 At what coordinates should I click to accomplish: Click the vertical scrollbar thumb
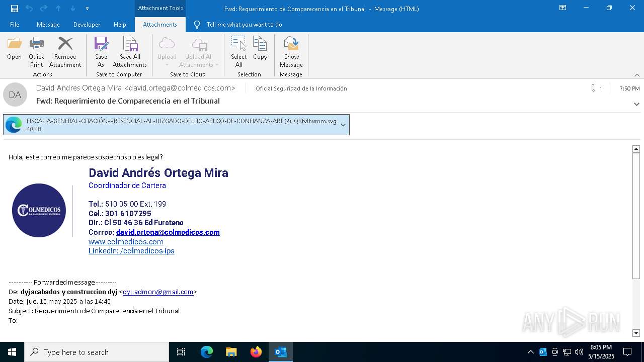636,216
